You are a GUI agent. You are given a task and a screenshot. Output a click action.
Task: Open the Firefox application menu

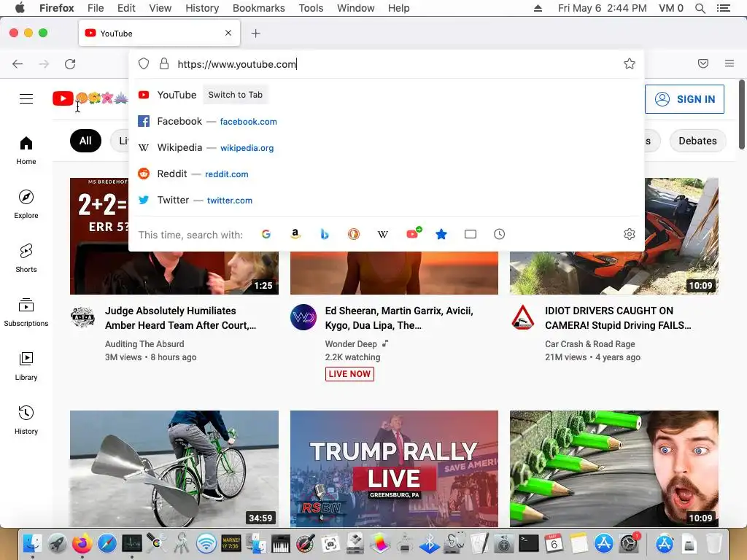(729, 63)
